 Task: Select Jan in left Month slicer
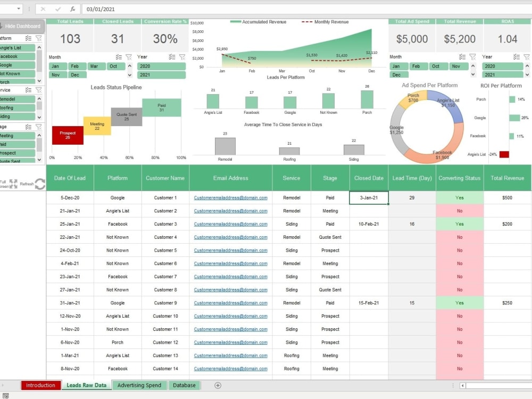(x=57, y=66)
